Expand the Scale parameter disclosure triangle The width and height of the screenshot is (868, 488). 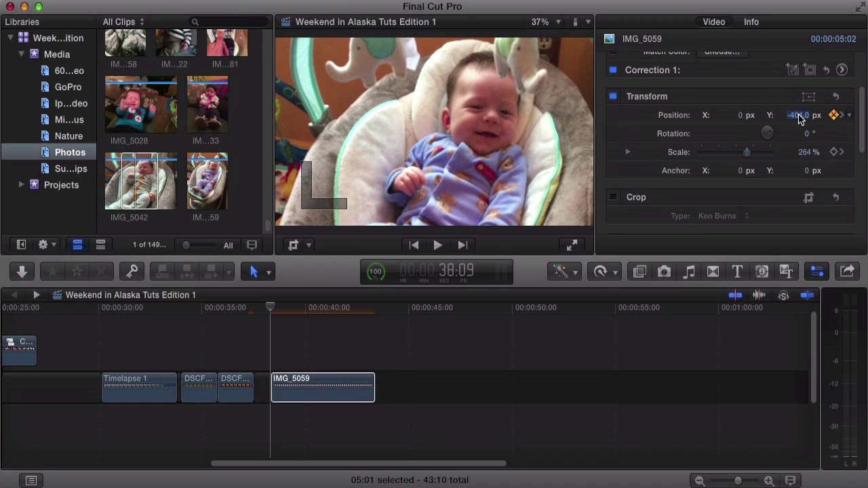pyautogui.click(x=627, y=152)
